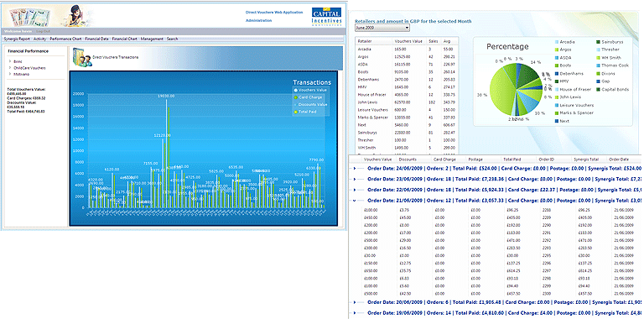644x319 pixels.
Task: Click the Capital Incentives logo
Action: 326,17
